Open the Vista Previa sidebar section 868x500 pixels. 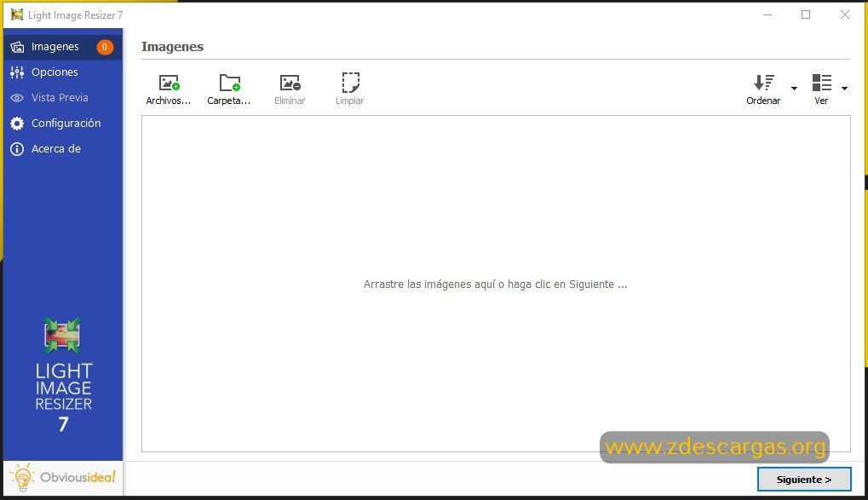pyautogui.click(x=62, y=97)
